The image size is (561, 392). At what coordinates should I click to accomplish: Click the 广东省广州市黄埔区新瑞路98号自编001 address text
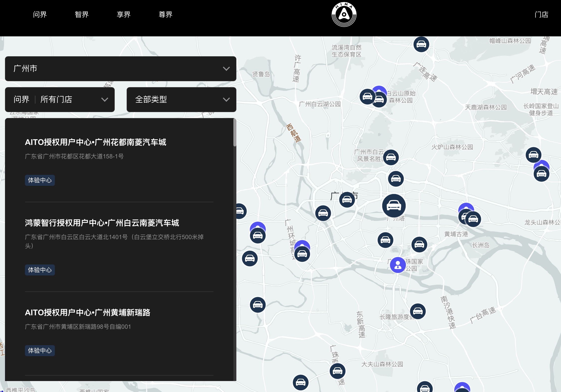[78, 327]
